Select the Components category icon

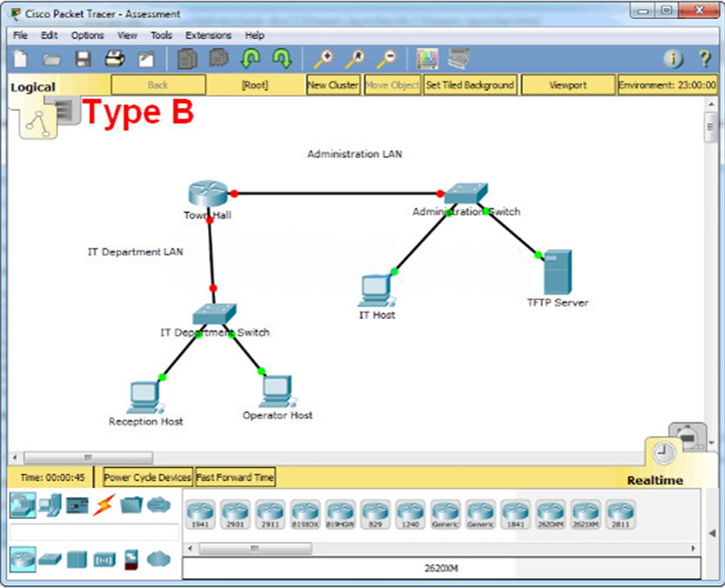[x=77, y=506]
